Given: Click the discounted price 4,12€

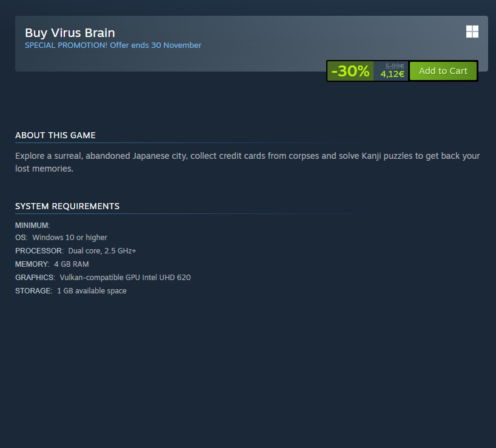Looking at the screenshot, I should pyautogui.click(x=392, y=74).
